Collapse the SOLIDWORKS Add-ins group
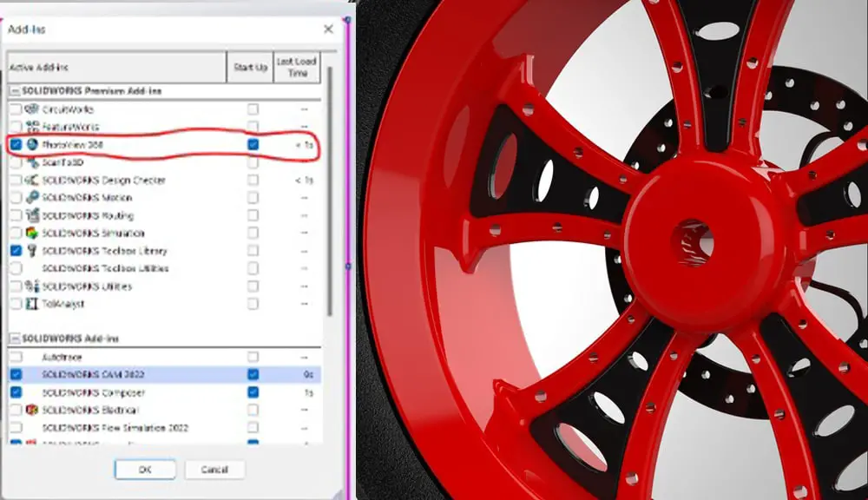This screenshot has width=868, height=500. 15,339
